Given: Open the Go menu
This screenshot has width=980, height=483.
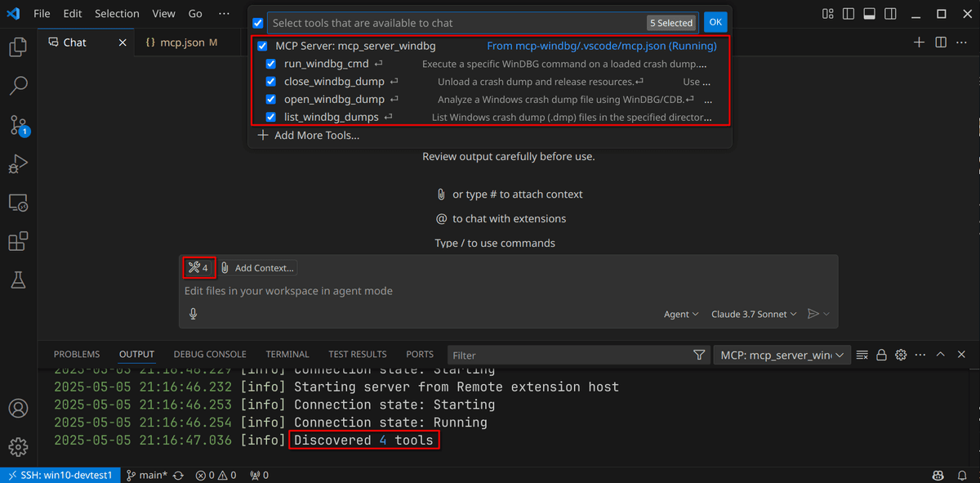Looking at the screenshot, I should pos(195,14).
